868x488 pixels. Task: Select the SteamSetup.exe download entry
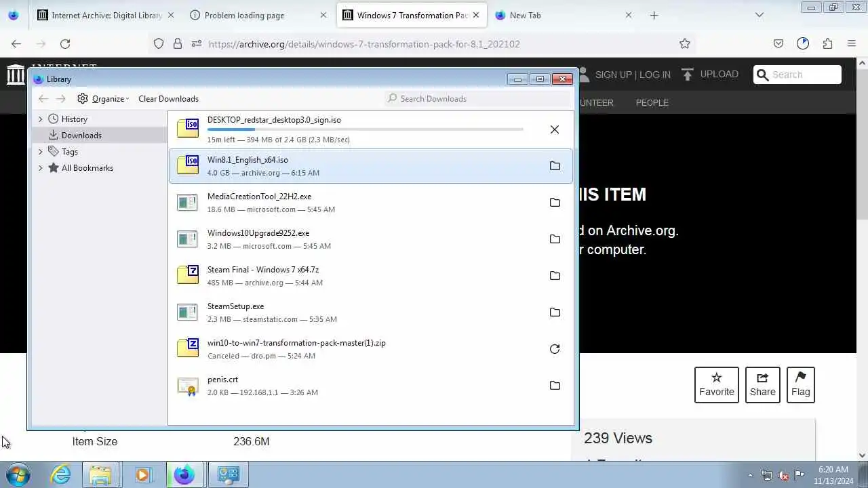(370, 312)
